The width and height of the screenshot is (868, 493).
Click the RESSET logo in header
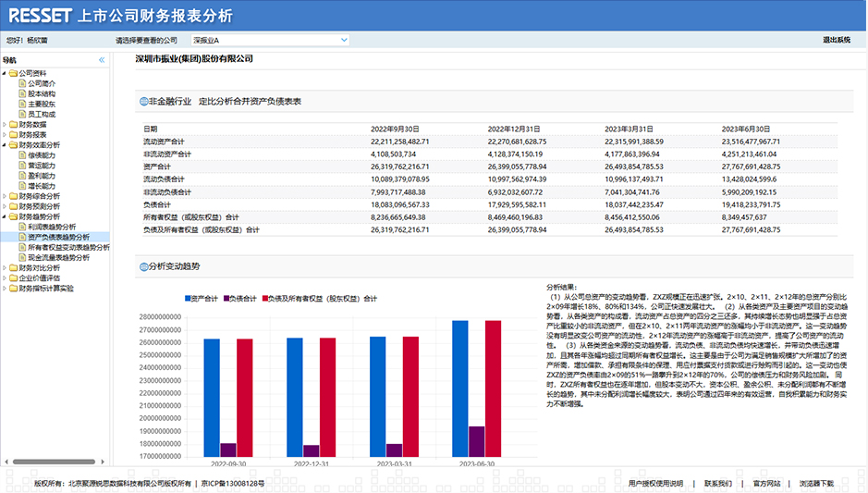coord(41,16)
